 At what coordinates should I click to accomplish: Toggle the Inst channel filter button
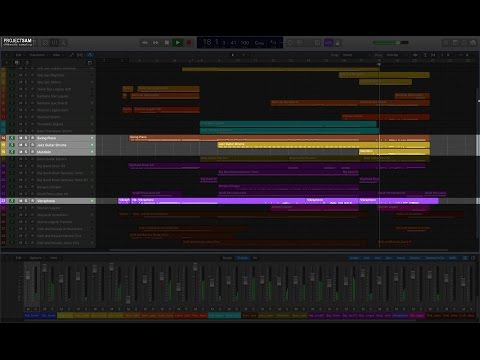[366, 258]
